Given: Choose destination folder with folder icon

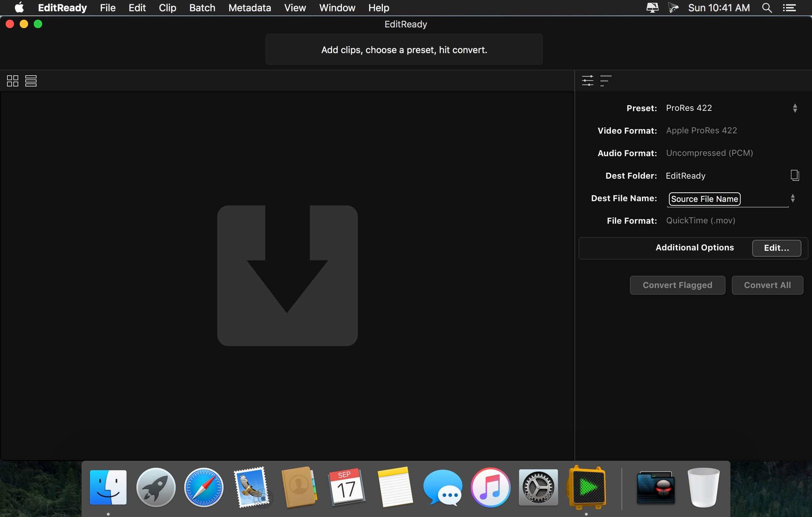Looking at the screenshot, I should point(794,175).
